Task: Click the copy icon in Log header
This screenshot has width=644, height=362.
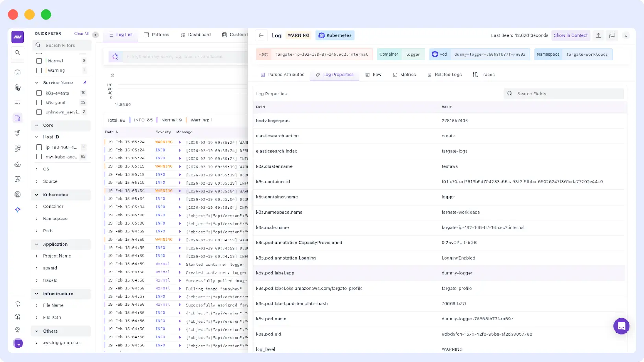Action: (x=612, y=35)
